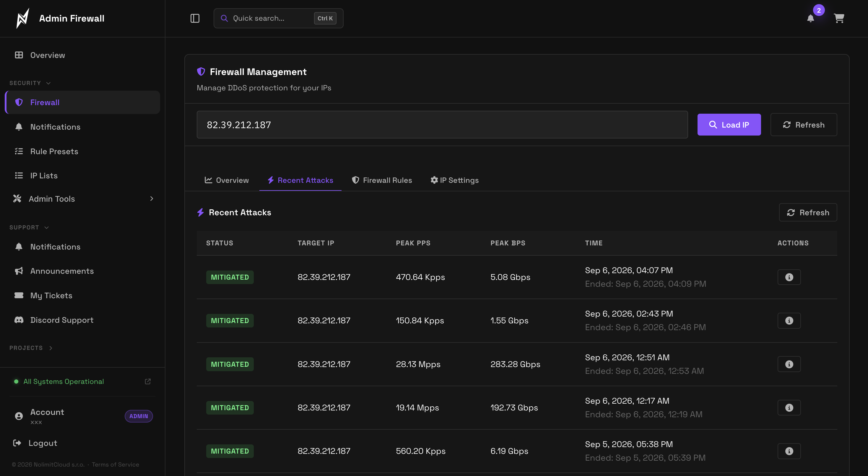Click the search magnifier in Quick search
Image resolution: width=868 pixels, height=476 pixels.
[224, 18]
